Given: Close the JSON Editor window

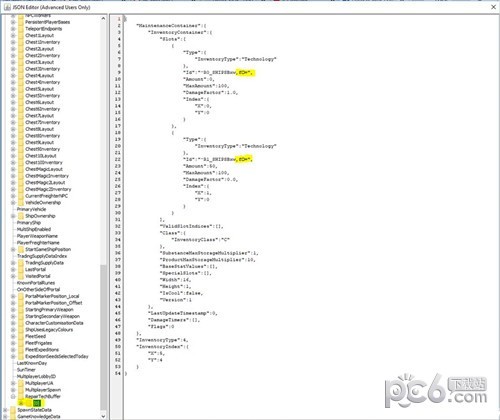Looking at the screenshot, I should point(494,7).
